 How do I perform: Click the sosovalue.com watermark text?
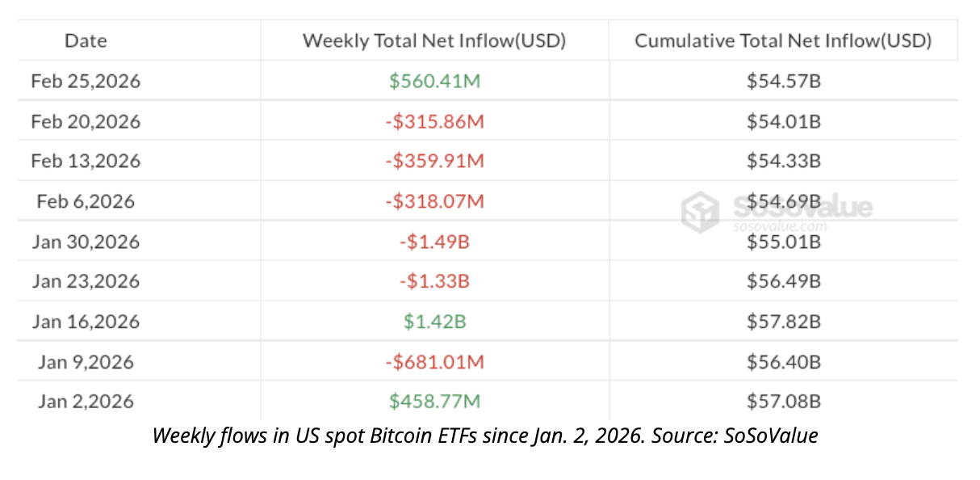coord(780,226)
